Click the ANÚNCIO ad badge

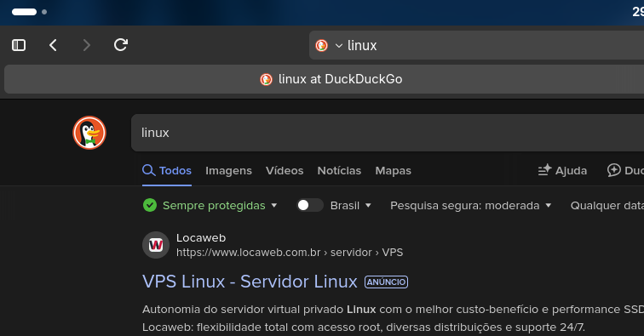tap(386, 282)
